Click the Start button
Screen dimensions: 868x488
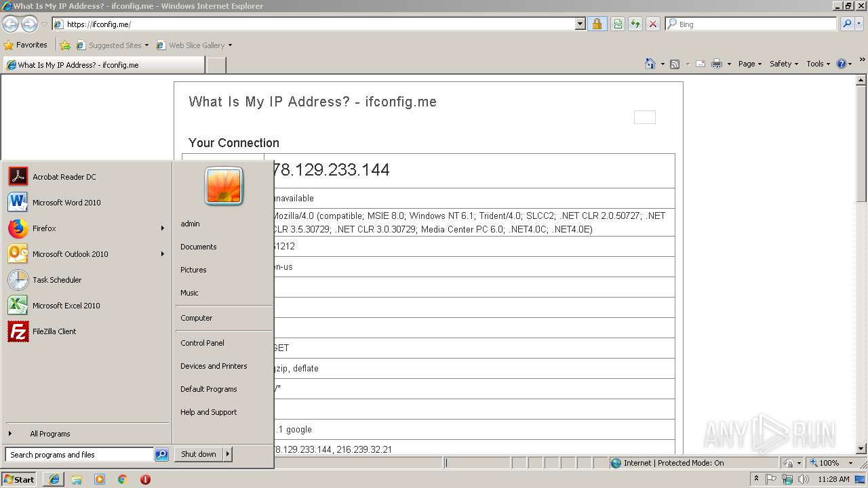pos(19,479)
